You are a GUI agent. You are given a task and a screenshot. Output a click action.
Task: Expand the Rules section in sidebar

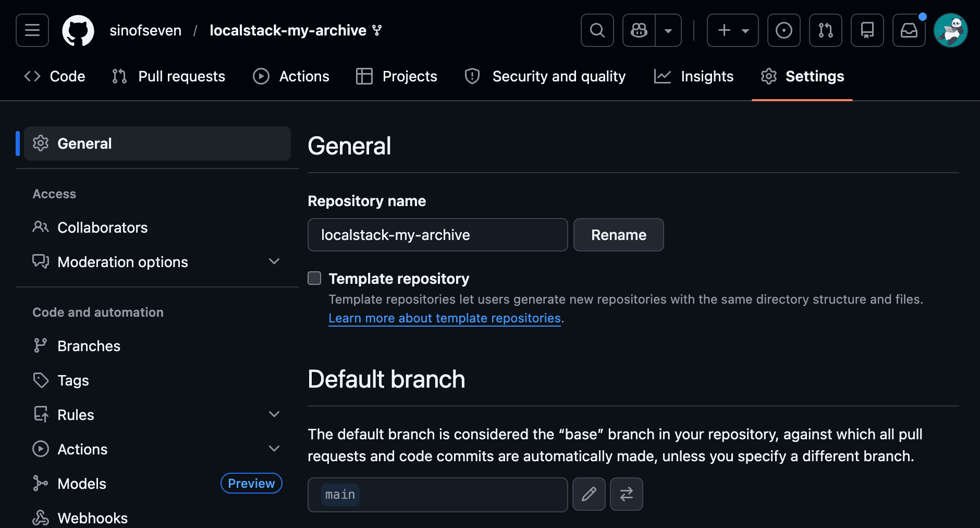coord(274,414)
